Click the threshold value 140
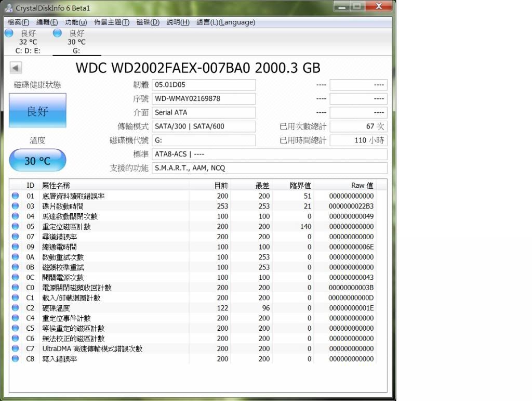Image resolution: width=532 pixels, height=401 pixels. coord(305,227)
